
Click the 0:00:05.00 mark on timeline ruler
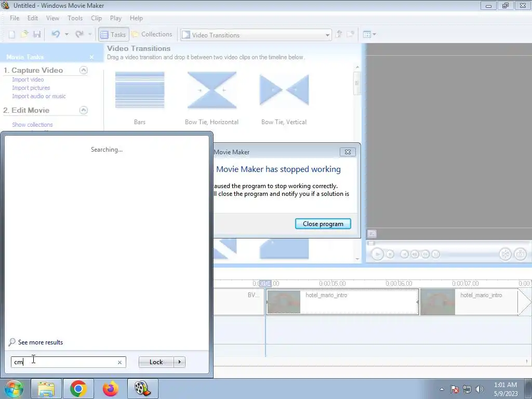[332, 283]
